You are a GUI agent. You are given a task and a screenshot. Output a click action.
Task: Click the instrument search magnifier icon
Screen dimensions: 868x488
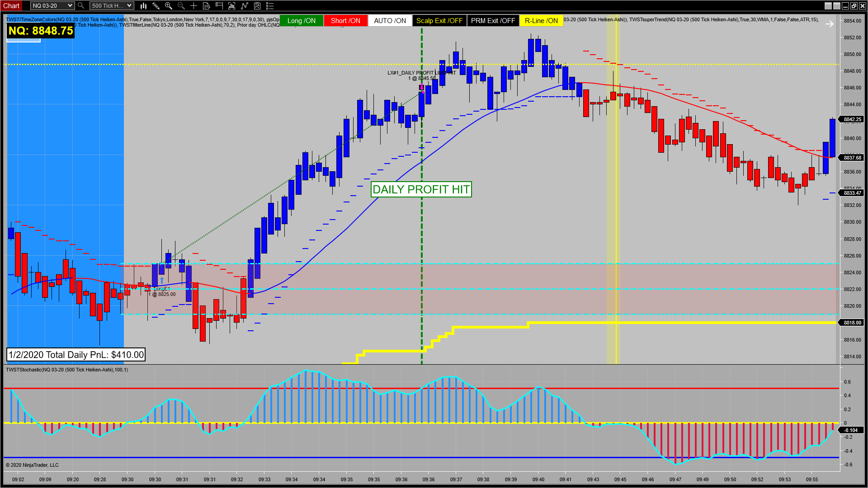(x=81, y=6)
